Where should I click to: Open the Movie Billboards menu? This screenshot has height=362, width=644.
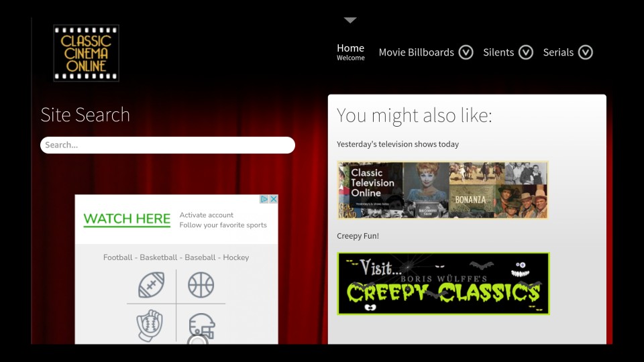[x=416, y=52]
